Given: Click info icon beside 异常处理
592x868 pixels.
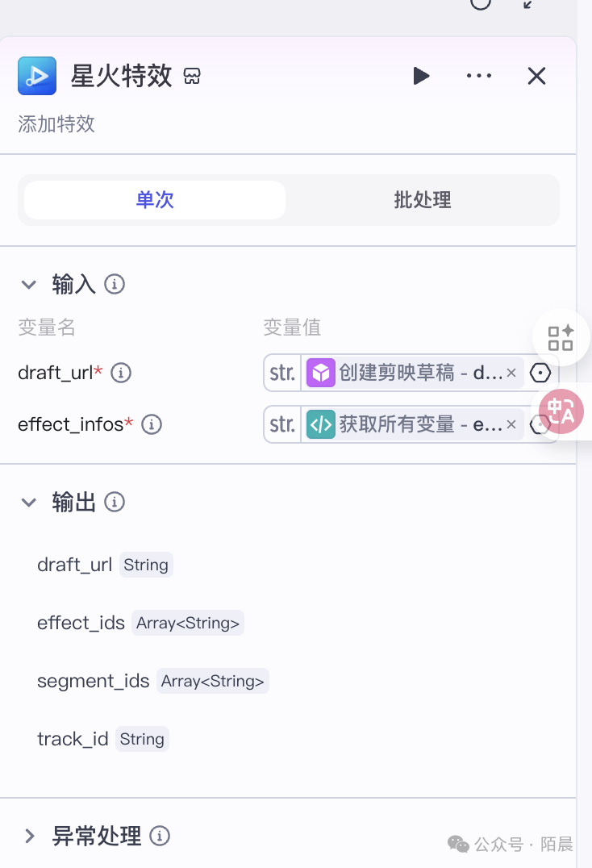Looking at the screenshot, I should 160,836.
